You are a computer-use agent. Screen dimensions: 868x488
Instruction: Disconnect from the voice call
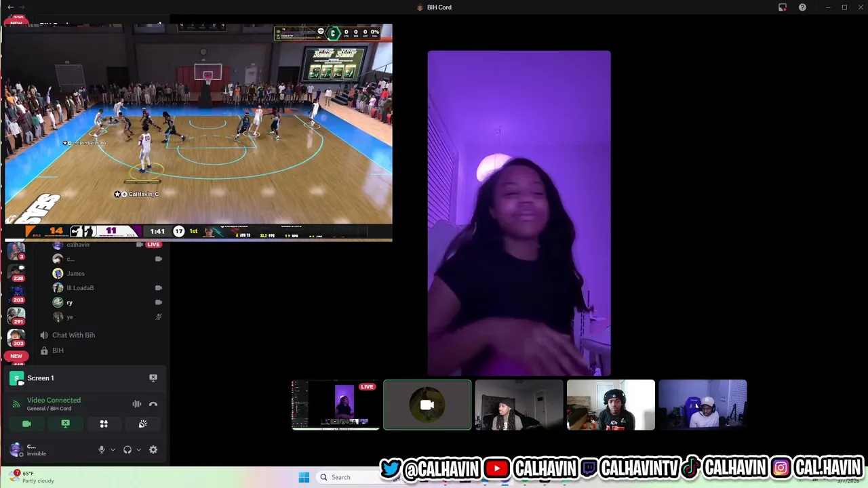tap(153, 404)
